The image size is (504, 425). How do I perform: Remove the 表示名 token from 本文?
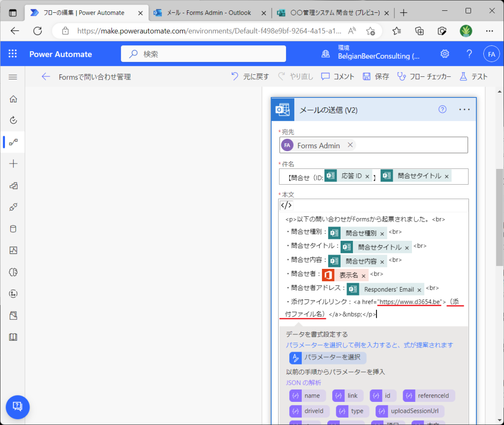coord(363,276)
